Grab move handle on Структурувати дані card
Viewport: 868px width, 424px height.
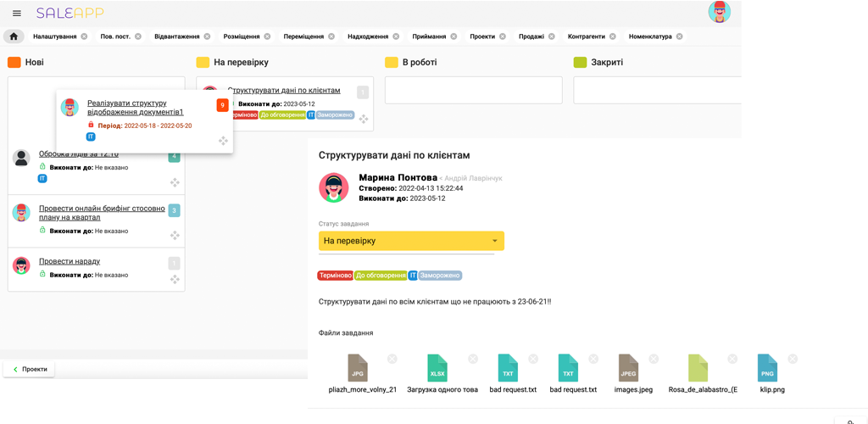click(364, 119)
